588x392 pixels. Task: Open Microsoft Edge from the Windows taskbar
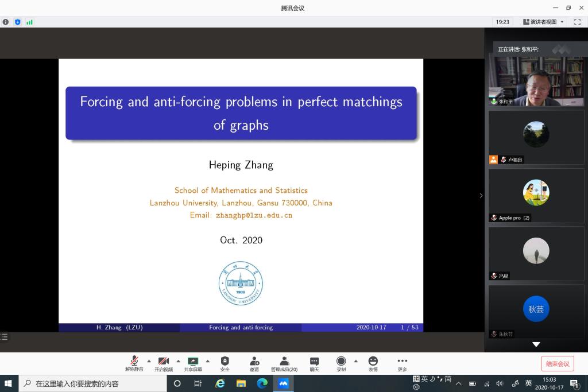pyautogui.click(x=262, y=383)
